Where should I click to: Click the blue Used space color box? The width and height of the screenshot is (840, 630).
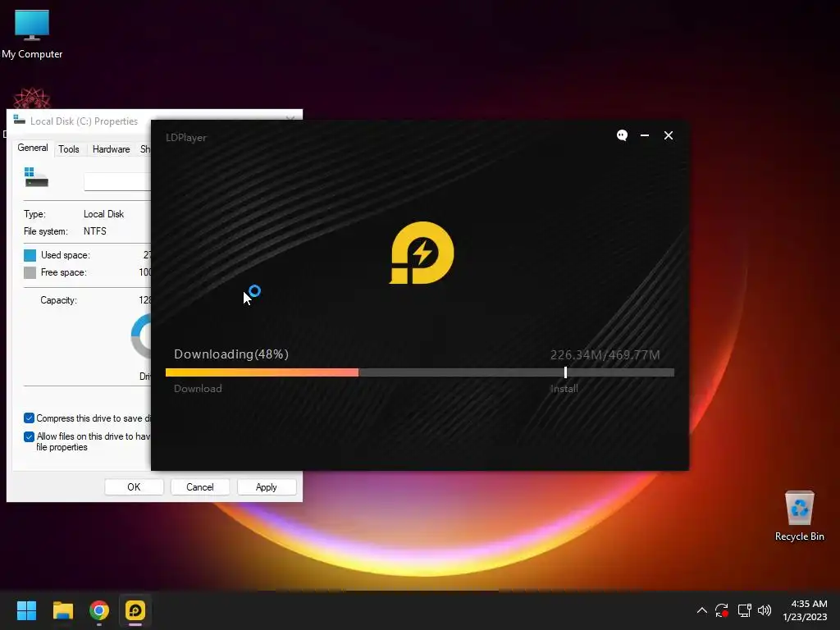coord(30,255)
